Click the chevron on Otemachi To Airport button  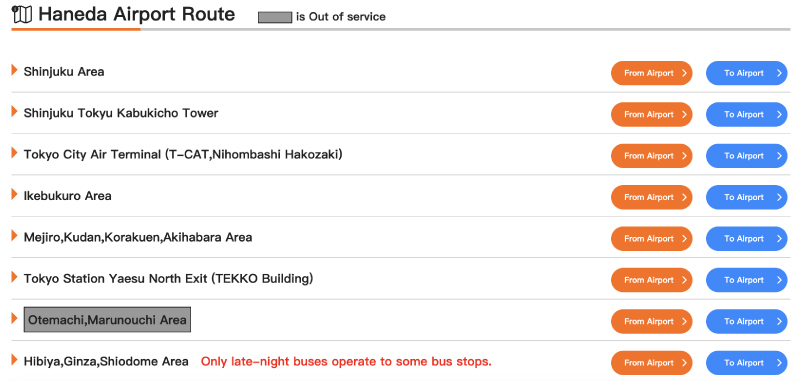[x=779, y=321]
